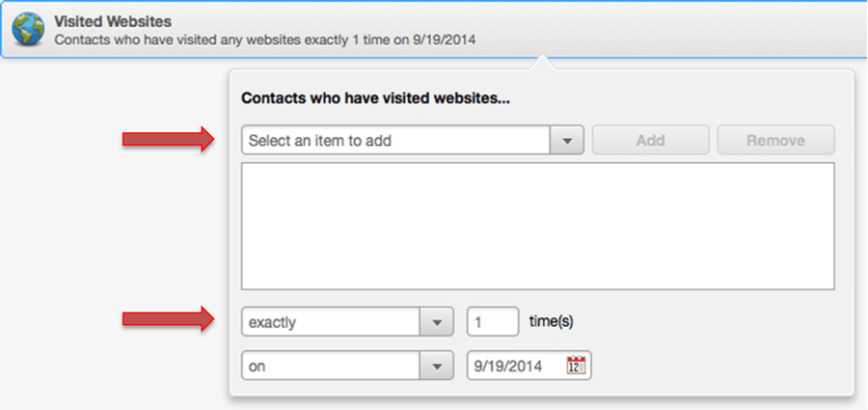Click the 'Select an item to add' combo box

coord(395,141)
